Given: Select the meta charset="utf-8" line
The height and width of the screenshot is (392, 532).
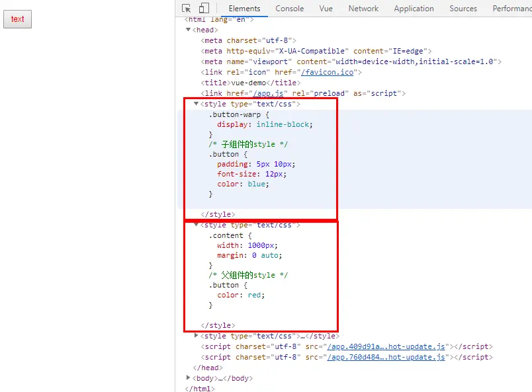Looking at the screenshot, I should (248, 41).
